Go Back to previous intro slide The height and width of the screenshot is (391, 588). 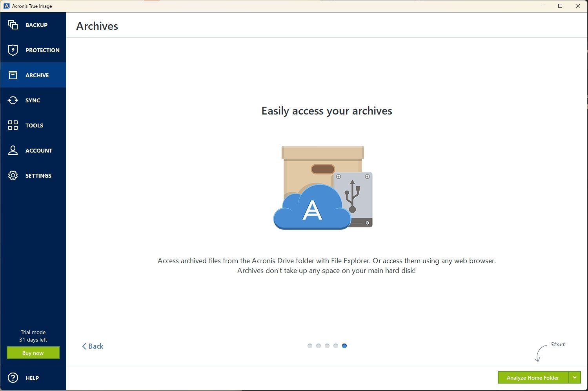pos(93,346)
